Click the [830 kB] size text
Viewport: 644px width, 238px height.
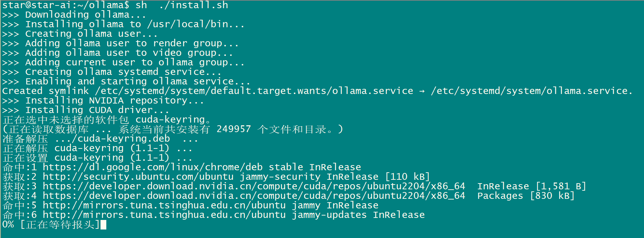pyautogui.click(x=552, y=196)
